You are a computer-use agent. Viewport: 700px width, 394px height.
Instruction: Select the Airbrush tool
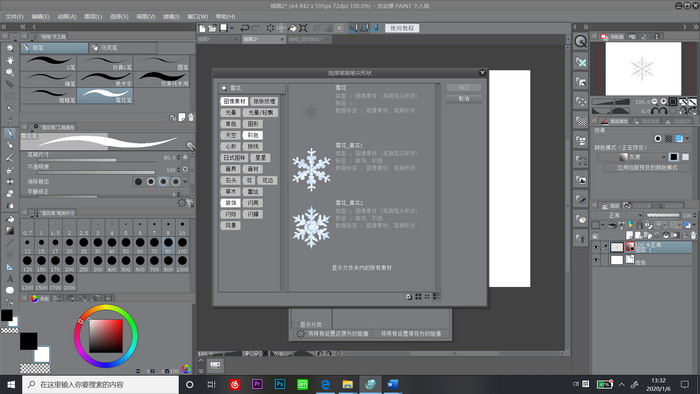coord(9,170)
